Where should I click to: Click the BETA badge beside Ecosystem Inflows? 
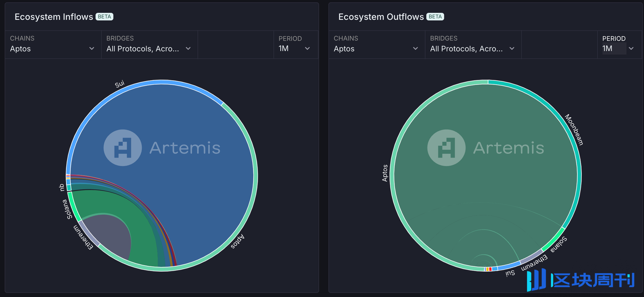(x=104, y=17)
